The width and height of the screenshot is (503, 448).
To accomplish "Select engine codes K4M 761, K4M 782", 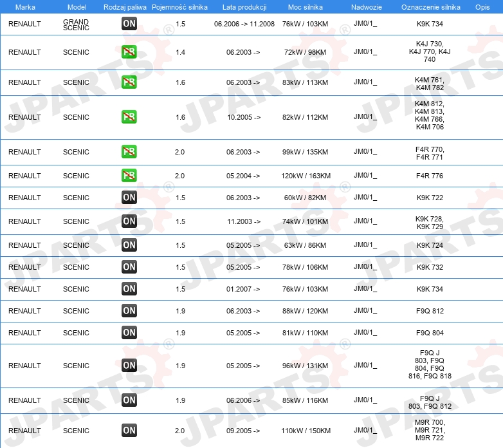I will pos(430,84).
